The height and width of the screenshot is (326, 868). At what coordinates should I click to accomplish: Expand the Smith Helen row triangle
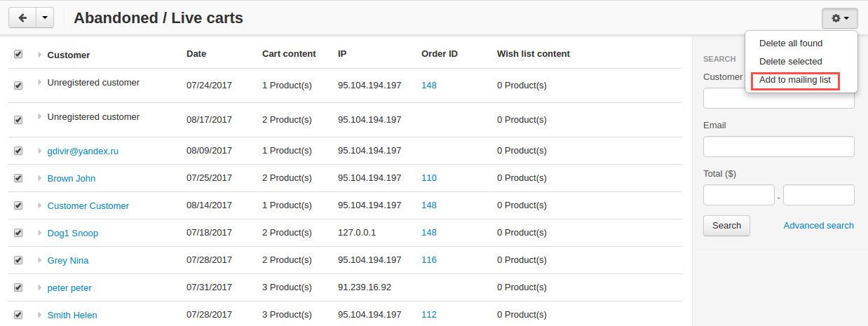coord(40,314)
